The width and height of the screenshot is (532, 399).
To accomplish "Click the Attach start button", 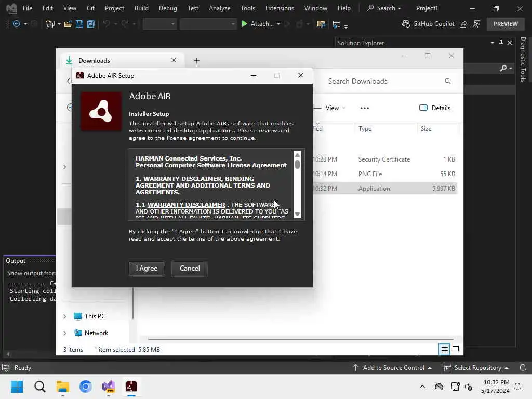I will (258, 24).
